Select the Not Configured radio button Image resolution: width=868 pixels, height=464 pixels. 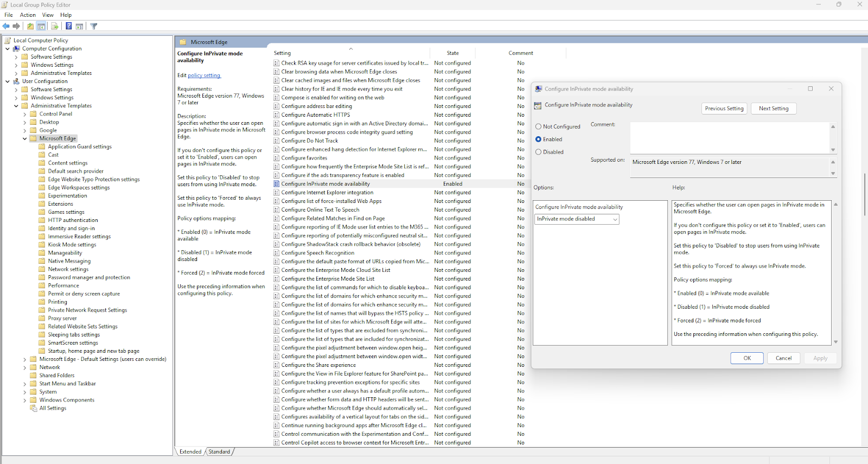[539, 126]
